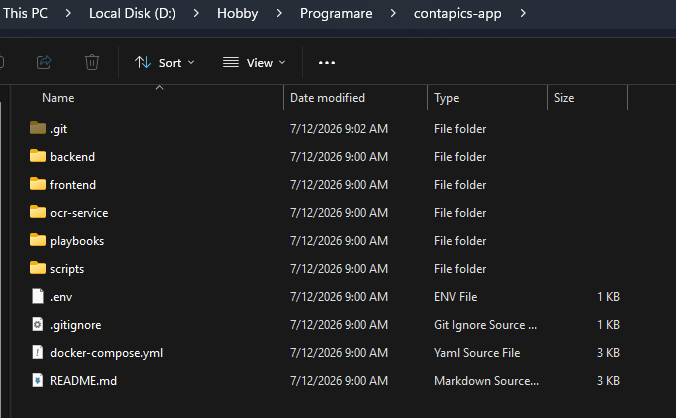
Task: Select the scripts folder icon
Action: [x=38, y=268]
